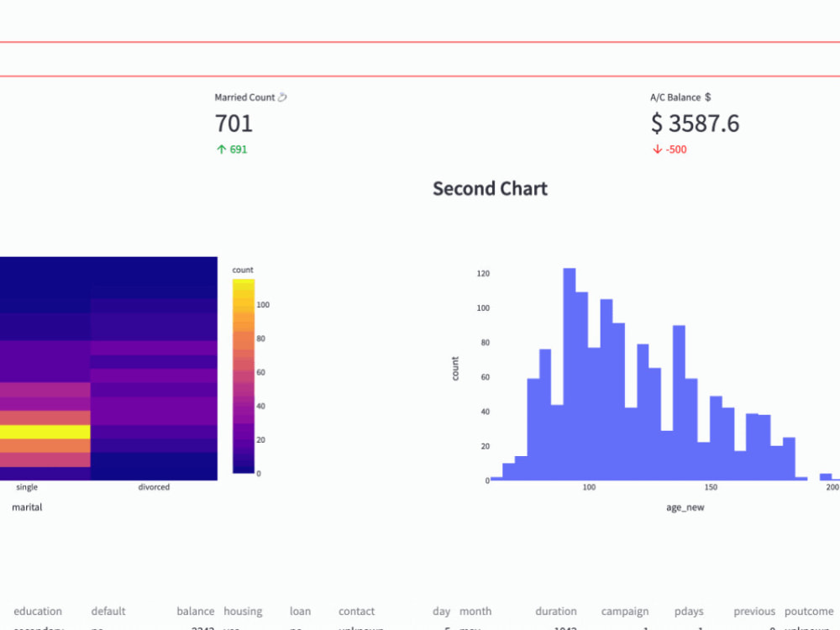Image resolution: width=840 pixels, height=630 pixels.
Task: Click the tallest histogram bar near 120
Action: tap(570, 374)
